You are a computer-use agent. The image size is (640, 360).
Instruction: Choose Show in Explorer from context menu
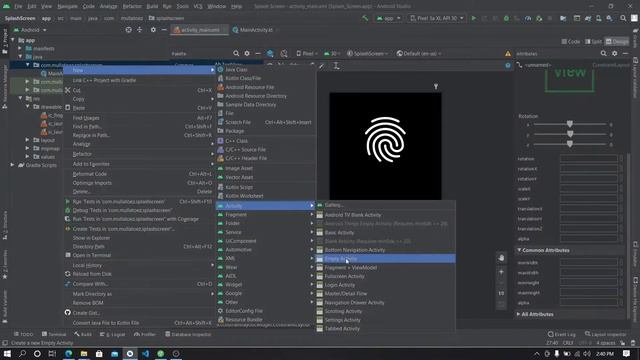[x=139, y=238]
